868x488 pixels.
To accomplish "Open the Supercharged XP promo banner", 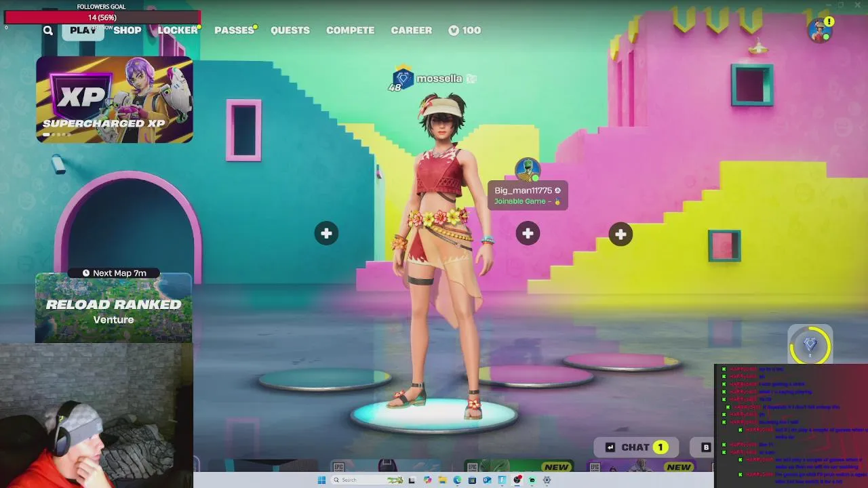I will [x=115, y=100].
